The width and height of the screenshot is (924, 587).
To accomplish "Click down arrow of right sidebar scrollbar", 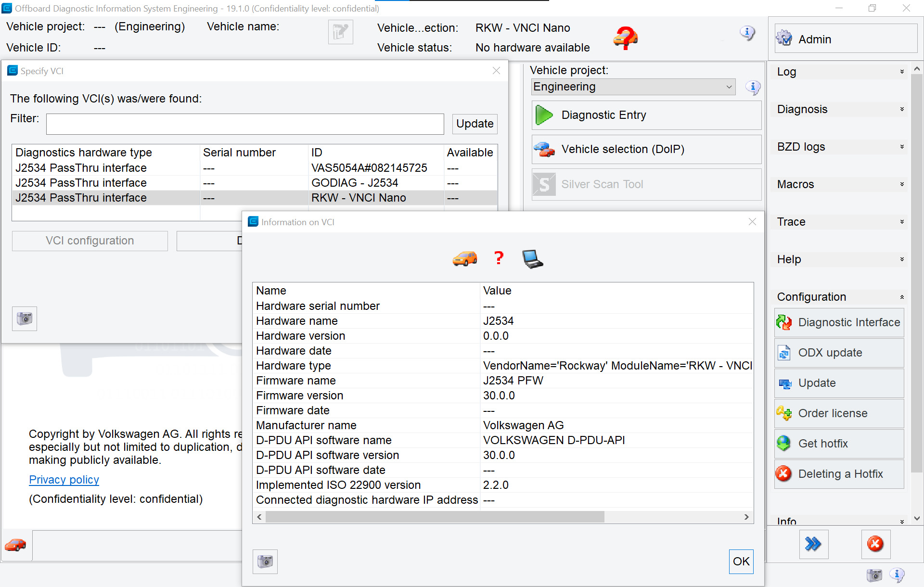I will pyautogui.click(x=917, y=518).
